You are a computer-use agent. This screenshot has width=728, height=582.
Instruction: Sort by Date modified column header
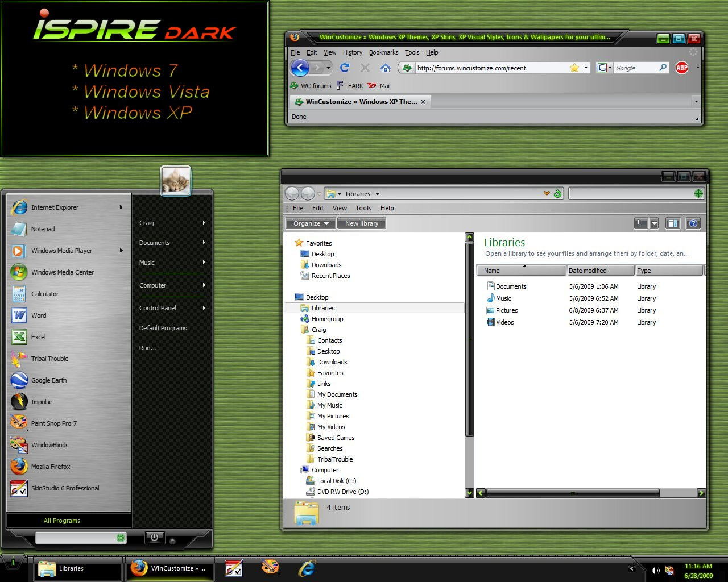click(x=600, y=271)
